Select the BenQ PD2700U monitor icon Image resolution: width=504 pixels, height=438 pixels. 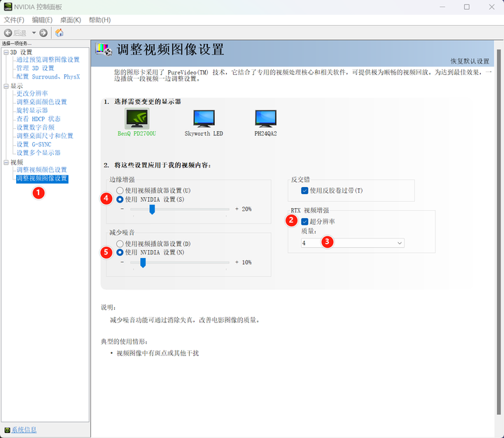137,118
